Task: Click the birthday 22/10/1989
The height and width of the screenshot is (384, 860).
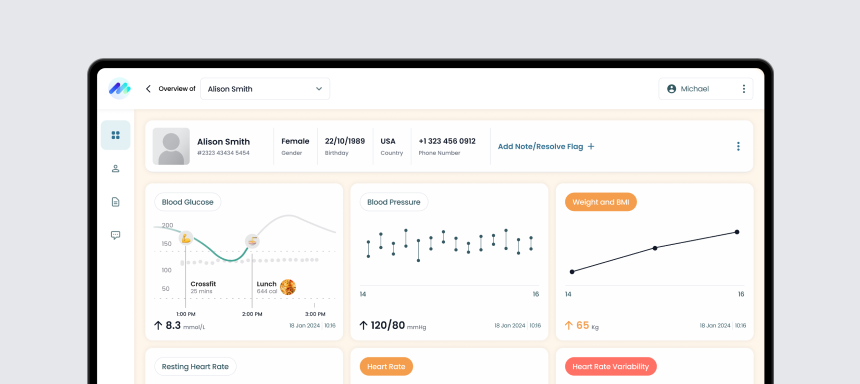Action: coord(345,141)
